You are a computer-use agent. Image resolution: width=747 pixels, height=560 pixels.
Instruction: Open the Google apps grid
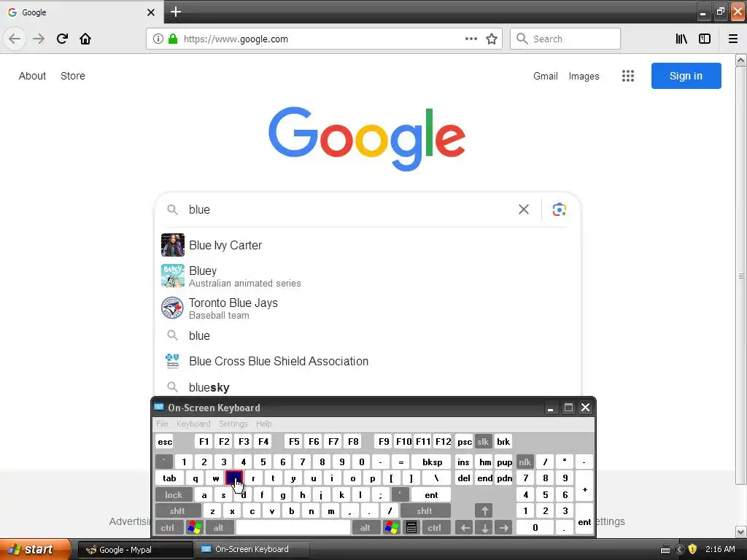coord(628,76)
